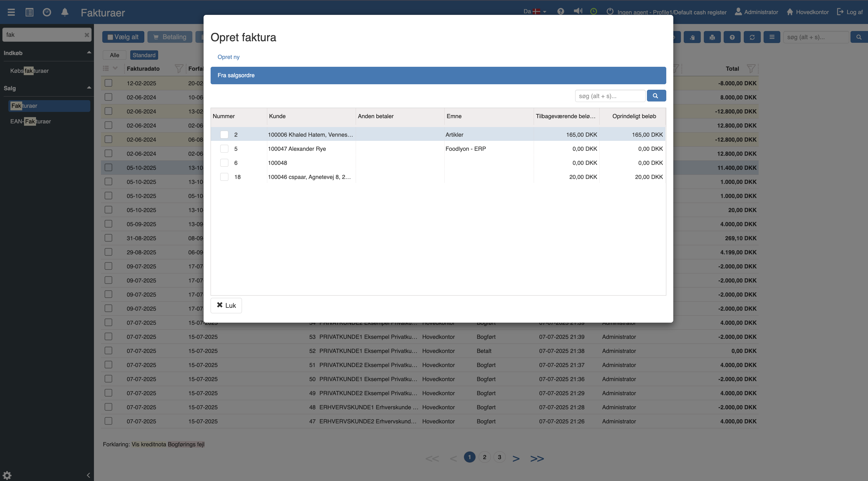This screenshot has width=868, height=481.
Task: Click the modal's blue search magnifier button
Action: click(656, 96)
